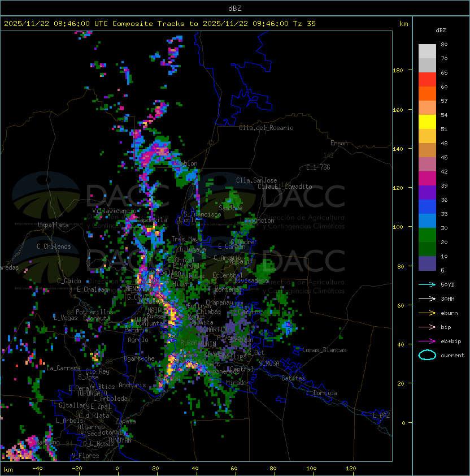This screenshot has width=470, height=476.
Task: Click the light gray 70-80 dBZ color swatch
Action: (x=427, y=51)
